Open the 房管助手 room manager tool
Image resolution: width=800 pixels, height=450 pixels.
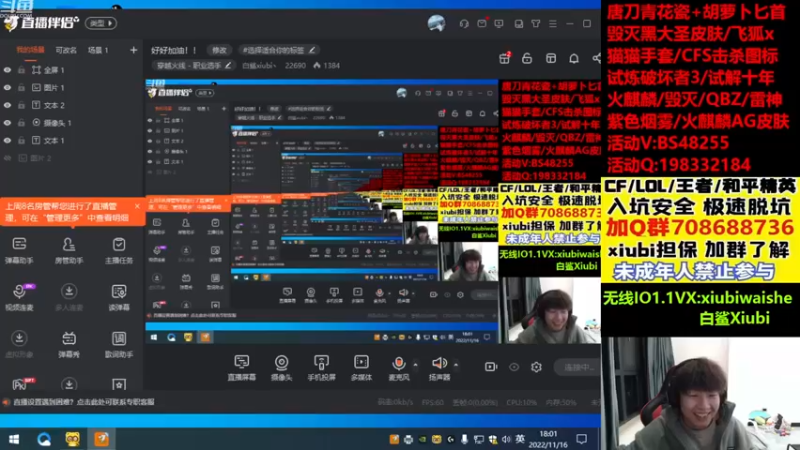(x=69, y=249)
